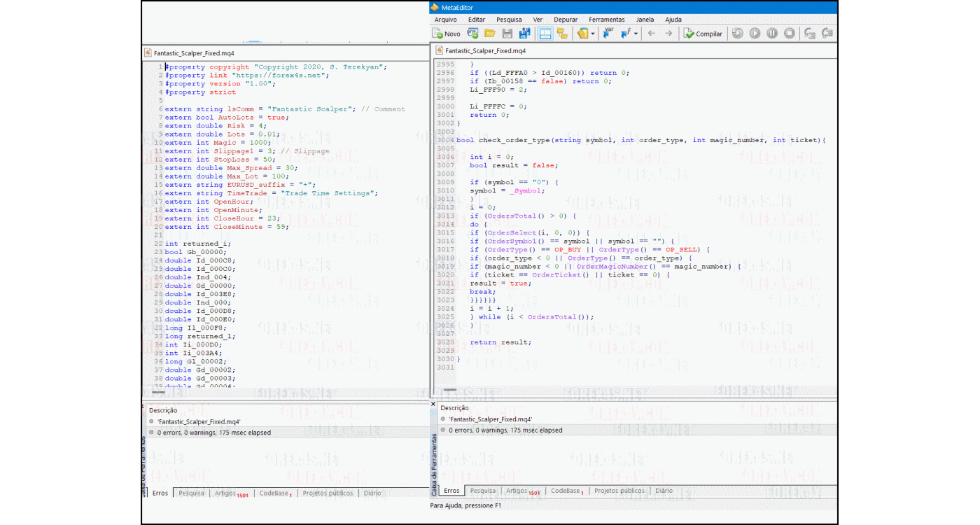The height and width of the screenshot is (525, 980).
Task: Click the Save All multiple-disks icon
Action: tap(524, 34)
